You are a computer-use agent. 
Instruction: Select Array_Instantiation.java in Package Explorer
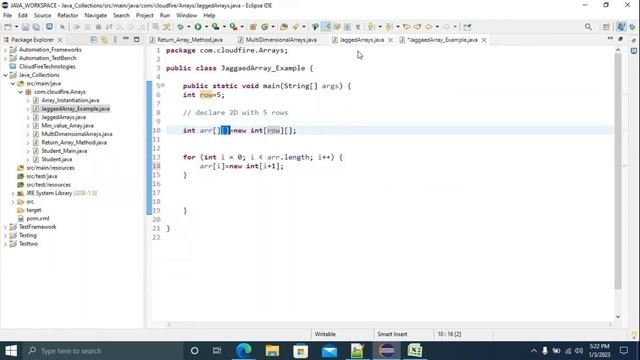70,100
